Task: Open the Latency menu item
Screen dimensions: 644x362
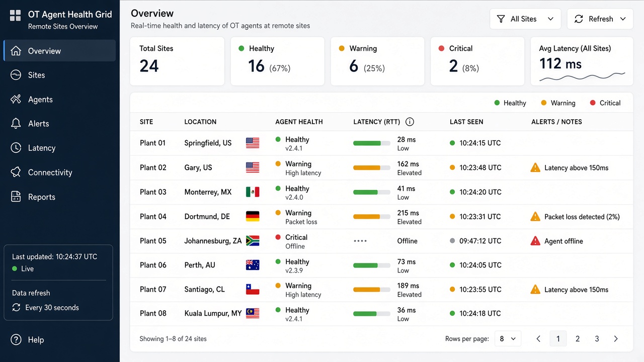Action: coord(59,148)
